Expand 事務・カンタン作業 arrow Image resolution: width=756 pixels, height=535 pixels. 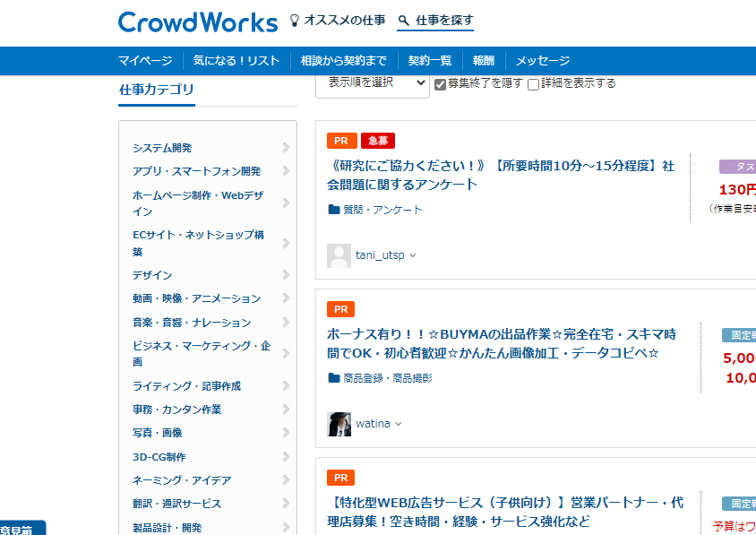coord(286,409)
